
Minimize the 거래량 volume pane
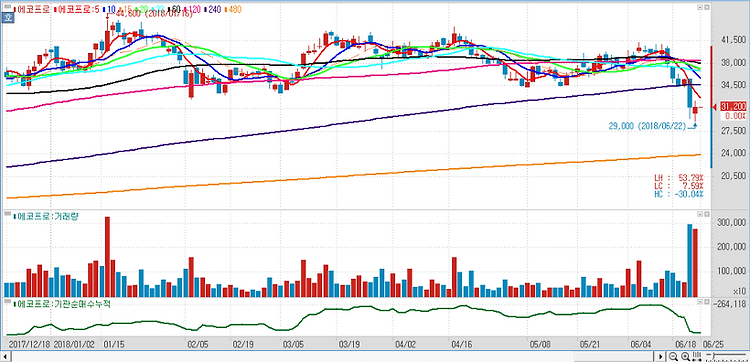pos(700,215)
